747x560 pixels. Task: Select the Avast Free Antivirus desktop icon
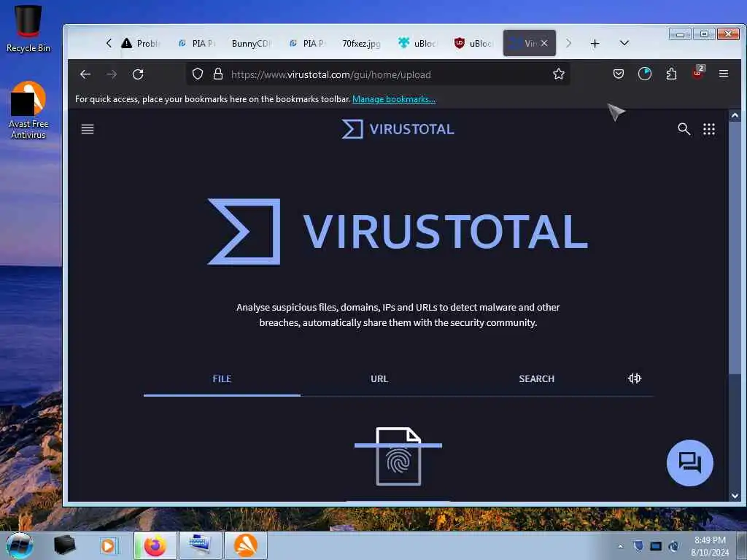(28, 111)
